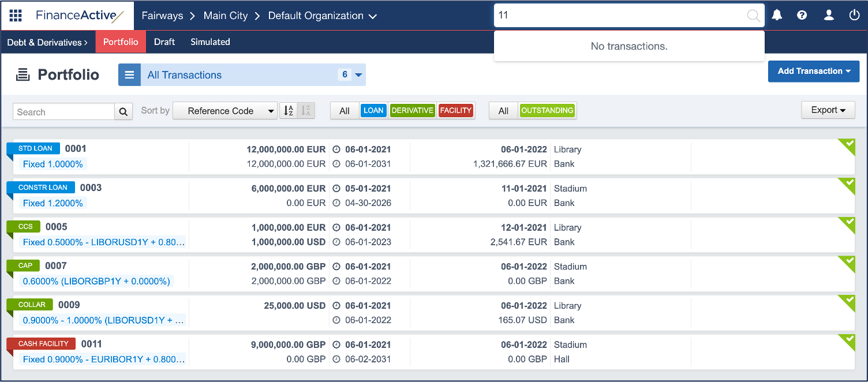The height and width of the screenshot is (382, 868).
Task: Toggle the OUTSTANDING status filter
Action: [x=547, y=111]
